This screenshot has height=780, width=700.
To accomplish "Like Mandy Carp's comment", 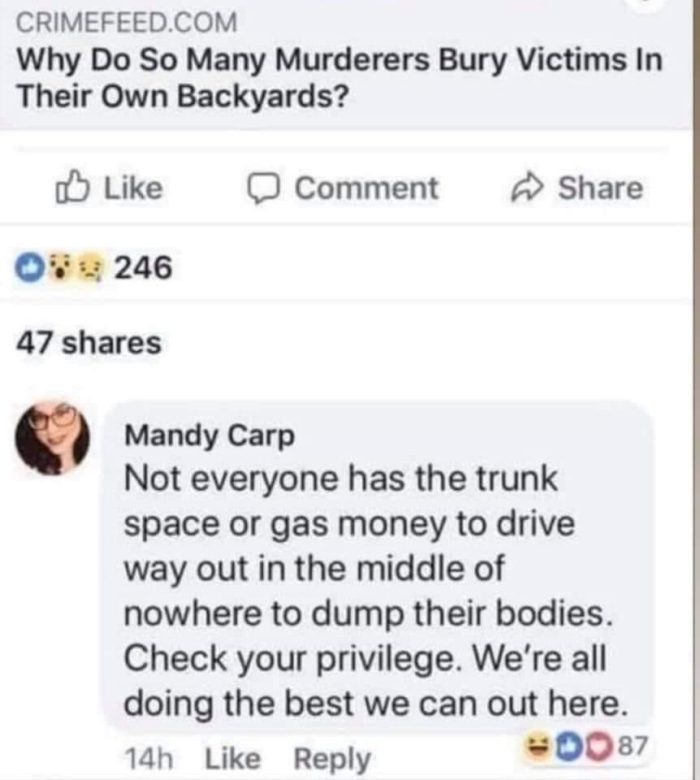I will coord(234,759).
